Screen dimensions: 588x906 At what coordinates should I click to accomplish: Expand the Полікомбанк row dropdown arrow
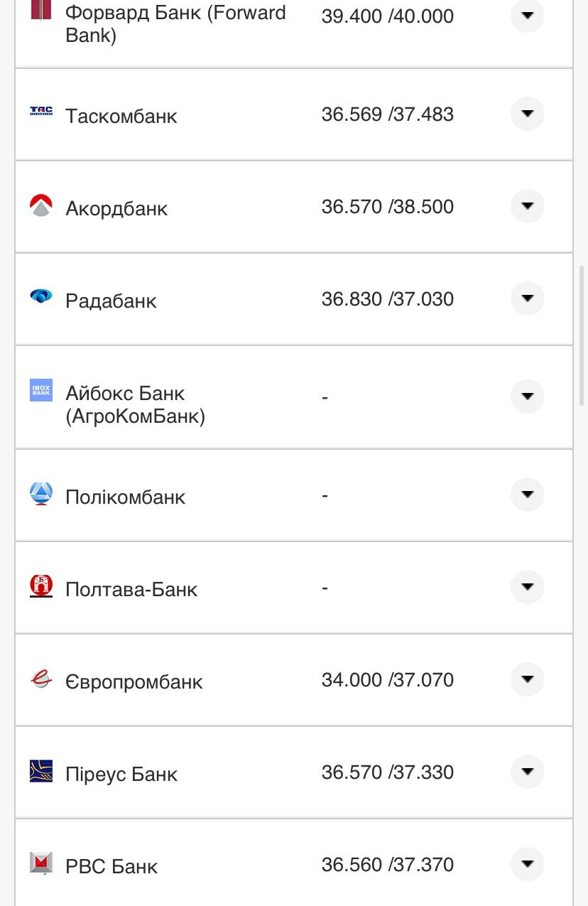(x=527, y=495)
